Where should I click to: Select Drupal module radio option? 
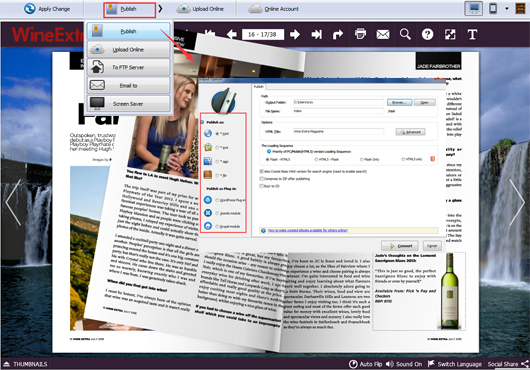click(217, 226)
